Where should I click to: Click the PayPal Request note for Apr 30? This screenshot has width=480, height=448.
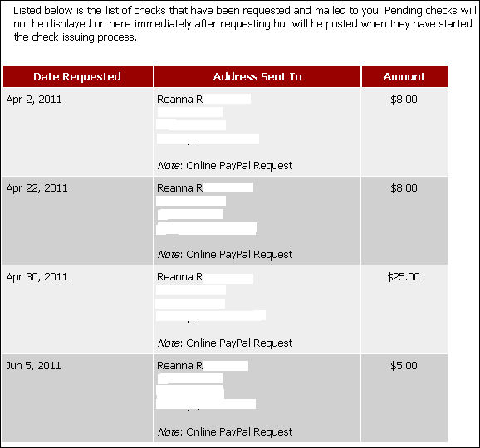pyautogui.click(x=225, y=343)
